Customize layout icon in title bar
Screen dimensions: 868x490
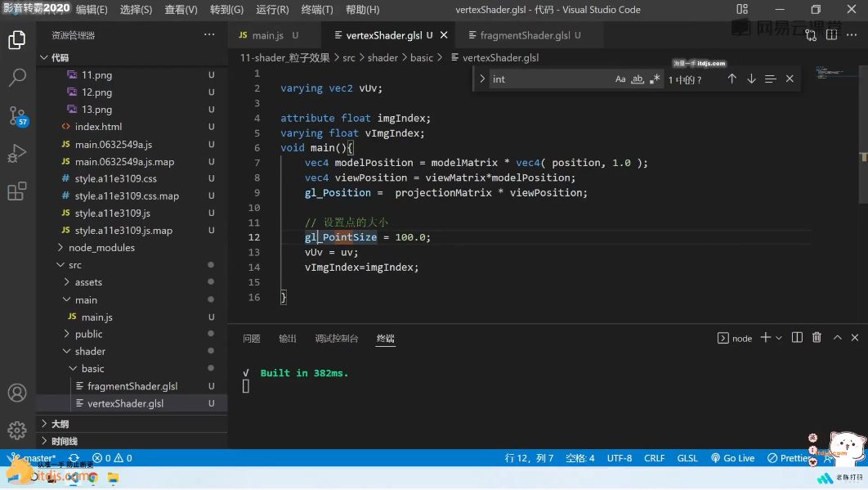point(742,10)
